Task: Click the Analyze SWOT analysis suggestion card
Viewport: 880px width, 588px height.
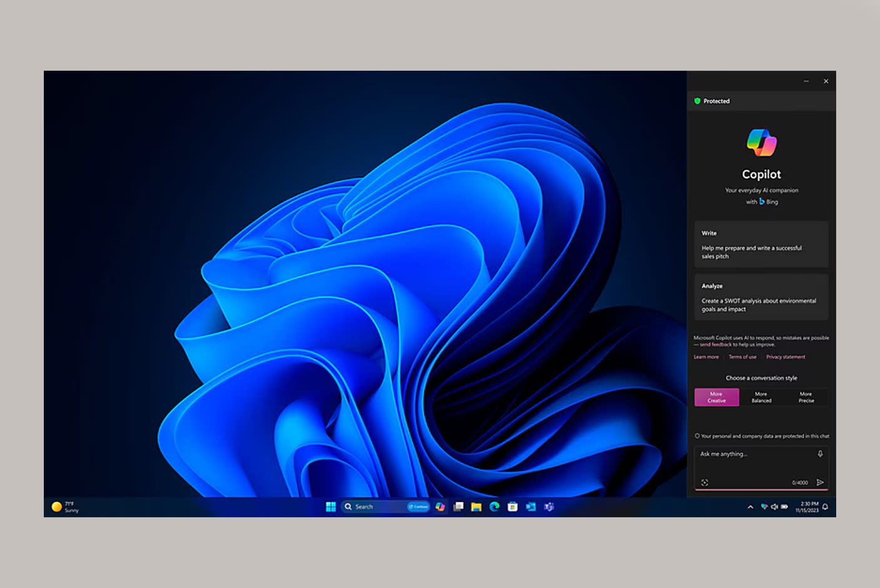Action: [761, 297]
